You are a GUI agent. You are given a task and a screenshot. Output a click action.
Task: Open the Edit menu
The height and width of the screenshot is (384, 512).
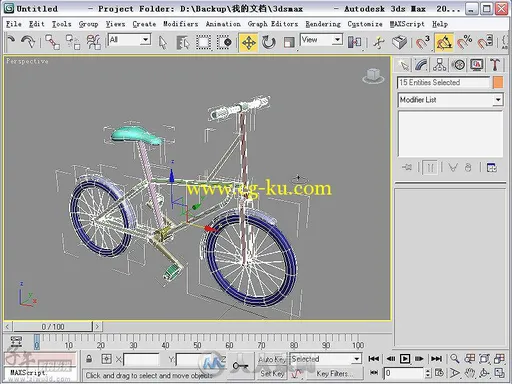point(36,24)
